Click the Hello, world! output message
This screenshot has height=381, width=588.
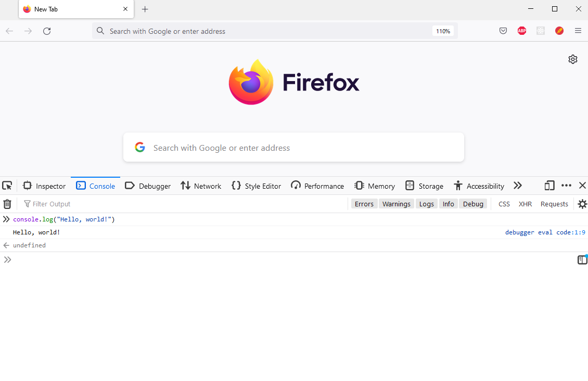coord(36,232)
